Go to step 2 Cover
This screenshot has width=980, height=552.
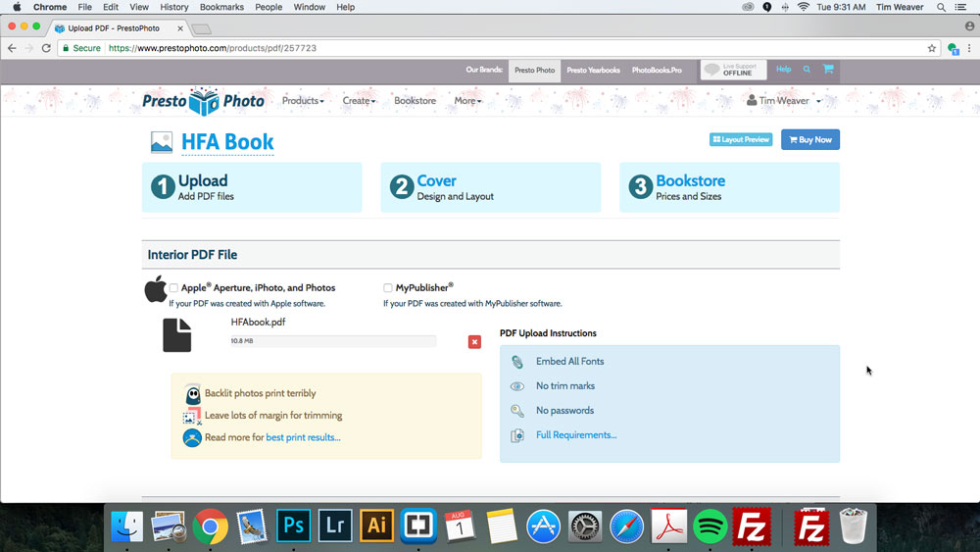click(x=491, y=187)
